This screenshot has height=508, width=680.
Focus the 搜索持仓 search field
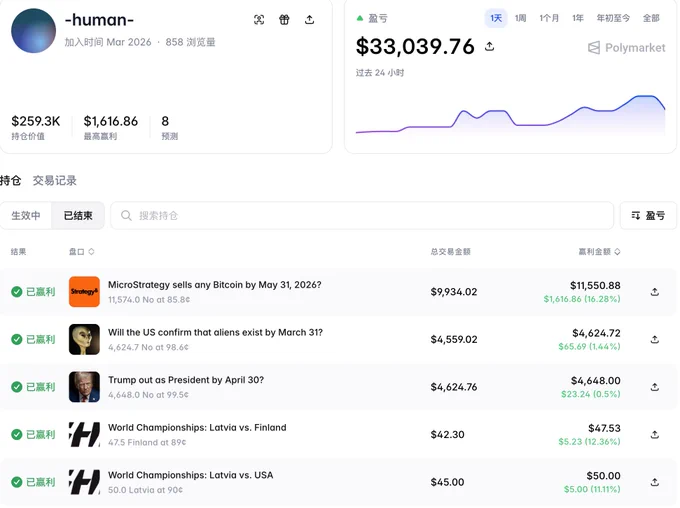[x=362, y=216]
